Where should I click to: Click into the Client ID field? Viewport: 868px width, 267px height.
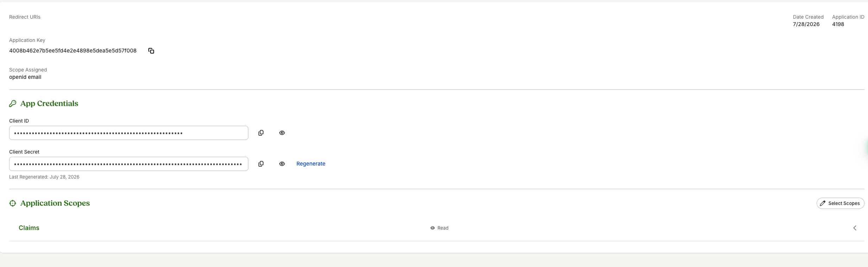point(129,133)
